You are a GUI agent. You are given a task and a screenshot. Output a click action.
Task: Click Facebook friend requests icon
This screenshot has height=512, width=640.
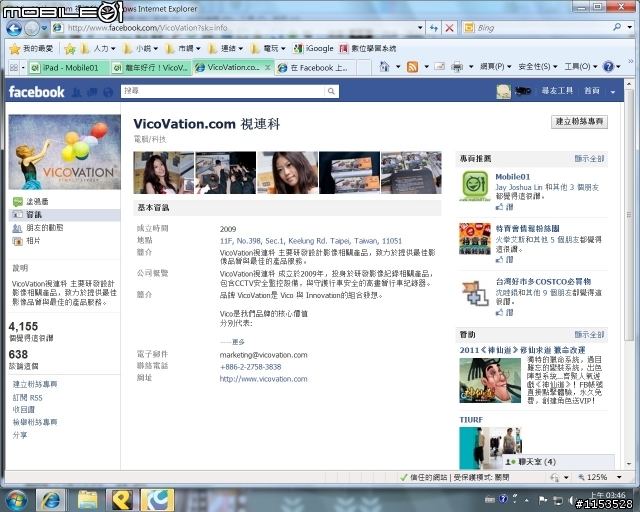pos(76,92)
